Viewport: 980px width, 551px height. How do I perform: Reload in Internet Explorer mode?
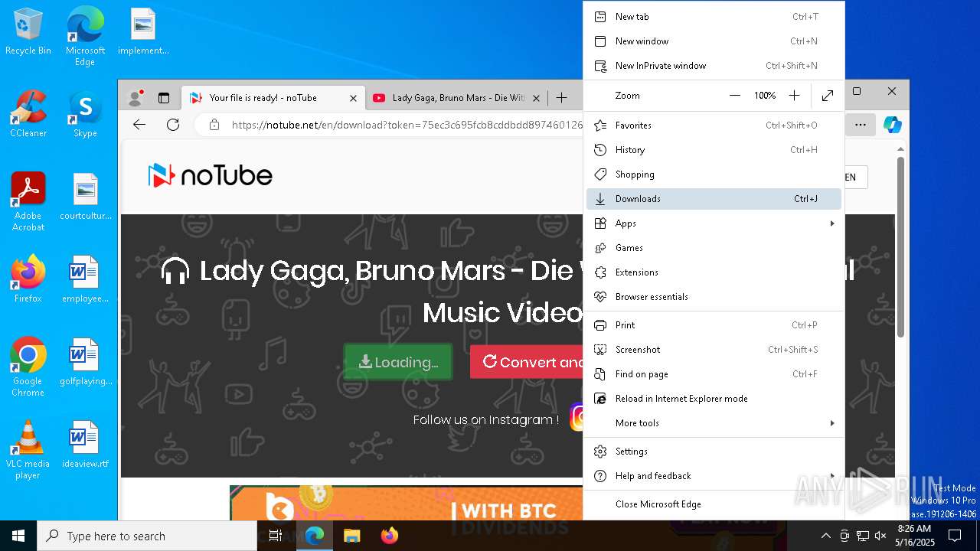pyautogui.click(x=714, y=399)
